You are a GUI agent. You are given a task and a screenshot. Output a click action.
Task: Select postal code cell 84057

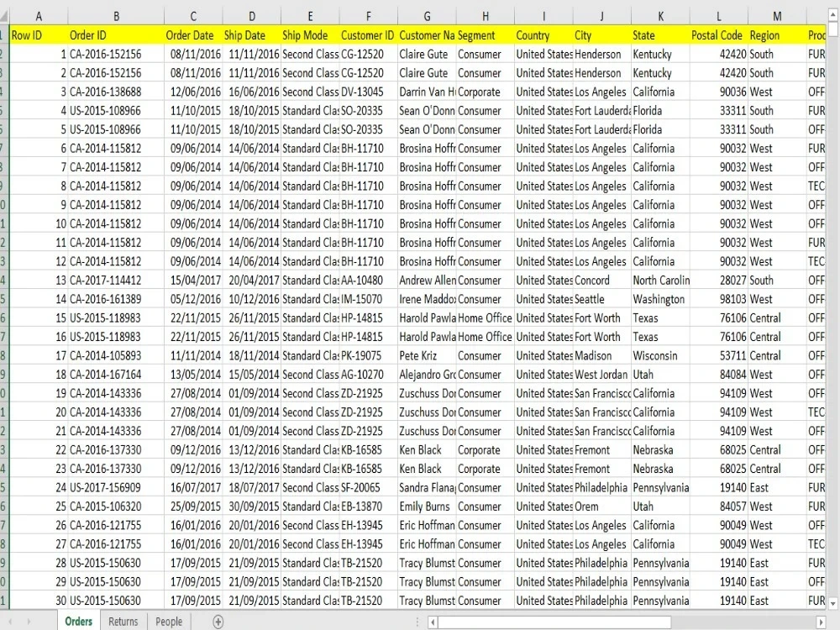pyautogui.click(x=719, y=507)
